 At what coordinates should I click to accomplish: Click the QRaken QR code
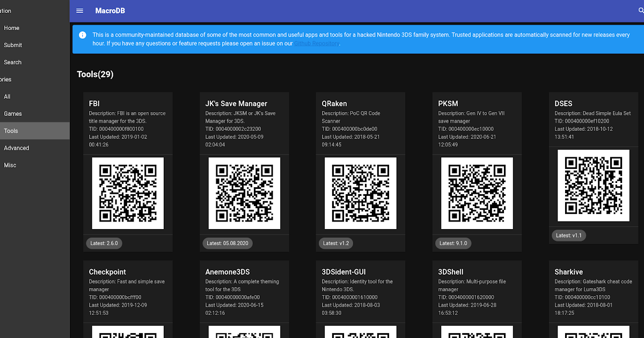click(x=361, y=193)
